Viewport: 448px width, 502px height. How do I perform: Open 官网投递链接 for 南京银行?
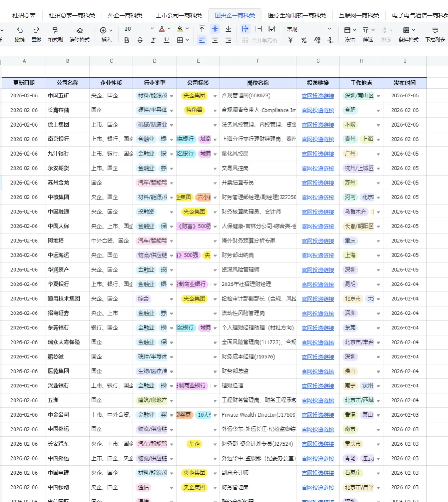coord(318,139)
